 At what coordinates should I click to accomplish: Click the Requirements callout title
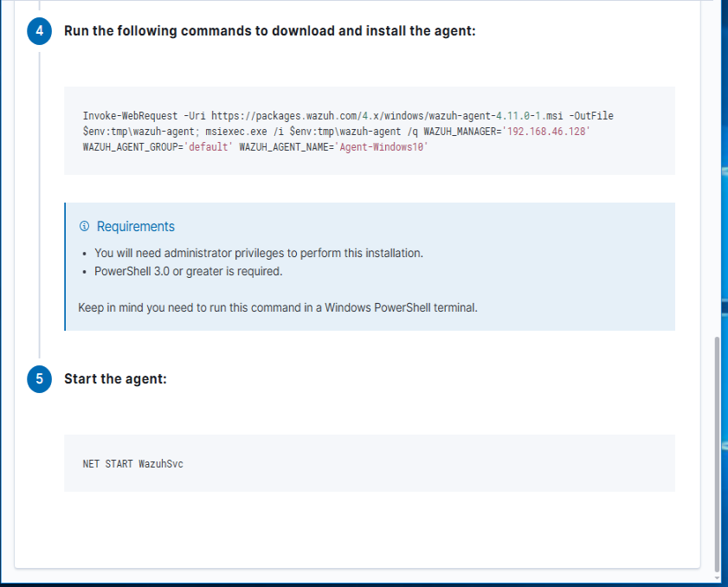tap(135, 227)
